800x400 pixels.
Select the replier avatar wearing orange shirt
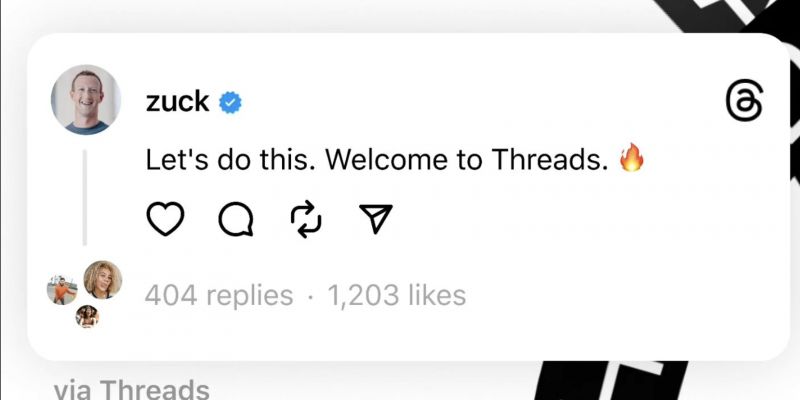pyautogui.click(x=62, y=289)
